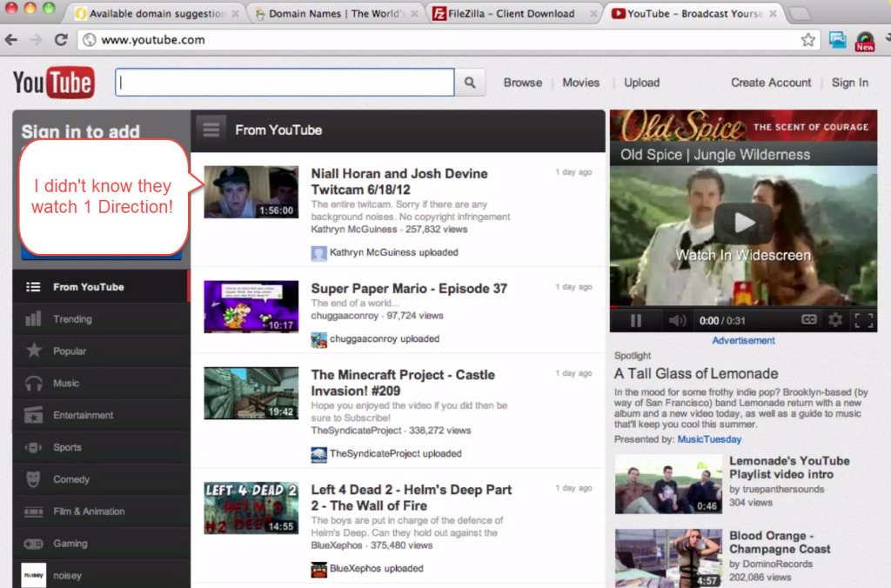Viewport: 891px width, 588px height.
Task: Switch to Available domain suggestions tab
Action: pos(157,13)
